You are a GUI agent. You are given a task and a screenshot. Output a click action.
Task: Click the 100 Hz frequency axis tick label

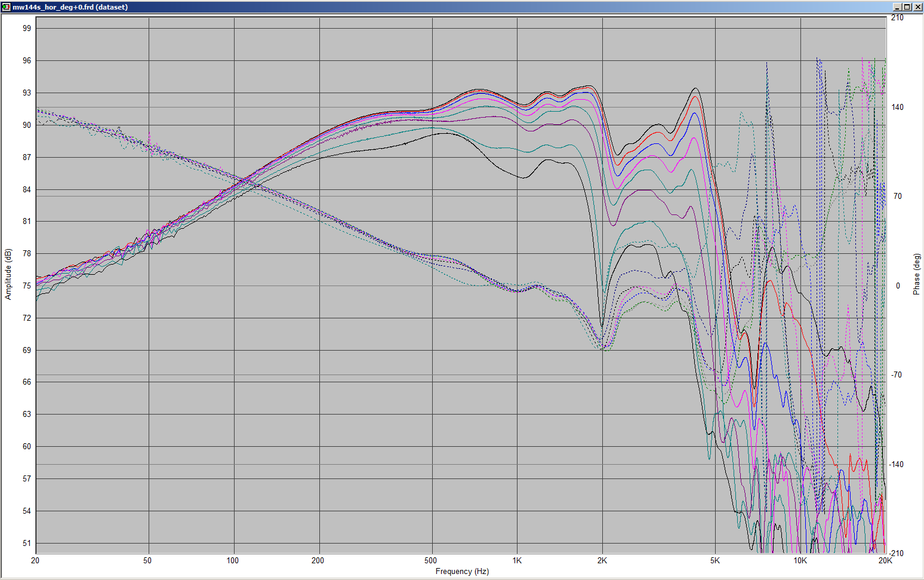point(233,561)
